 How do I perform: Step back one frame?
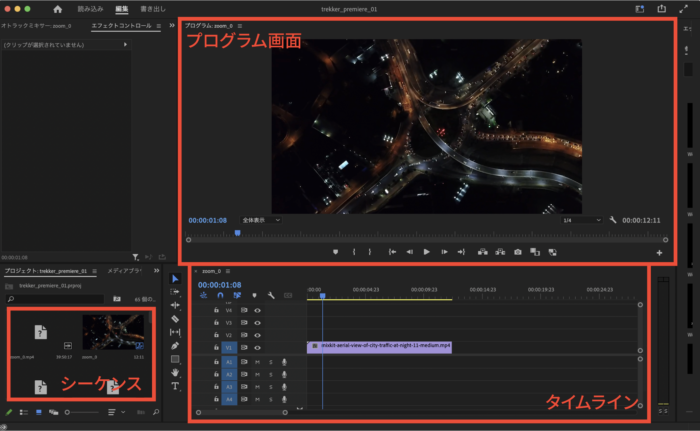pos(409,252)
